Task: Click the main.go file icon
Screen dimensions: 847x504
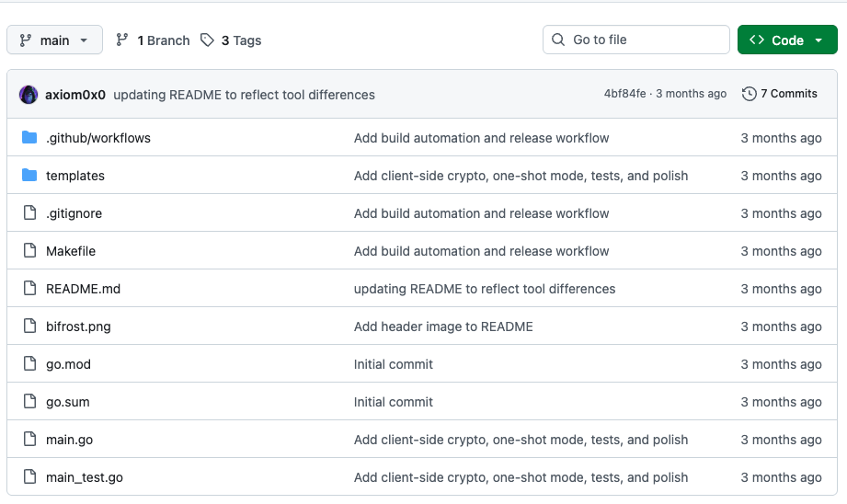Action: pos(29,440)
